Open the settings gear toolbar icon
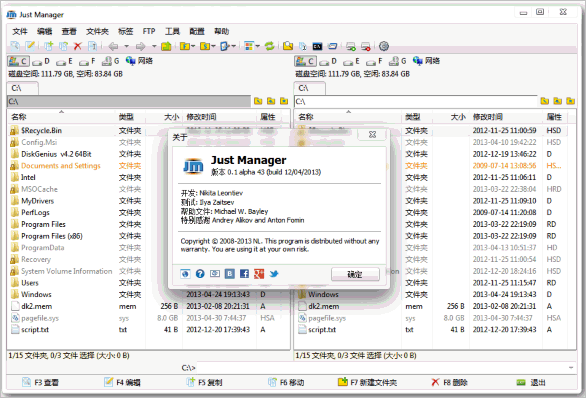The width and height of the screenshot is (586, 398). click(384, 46)
